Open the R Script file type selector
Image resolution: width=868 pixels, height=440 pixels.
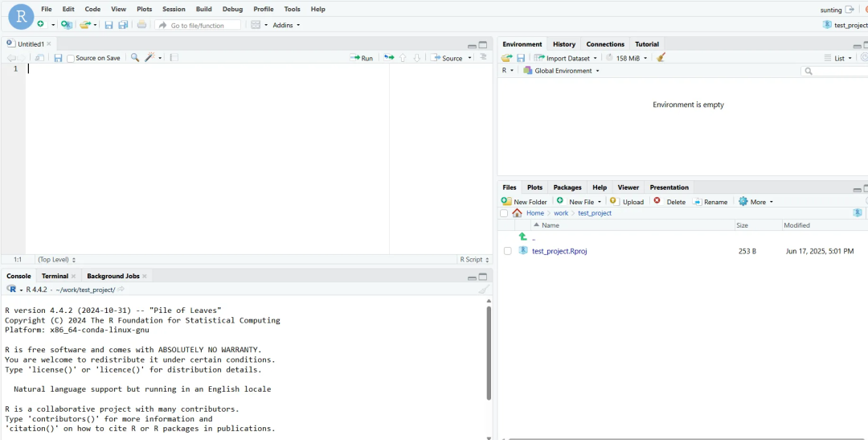click(x=474, y=259)
